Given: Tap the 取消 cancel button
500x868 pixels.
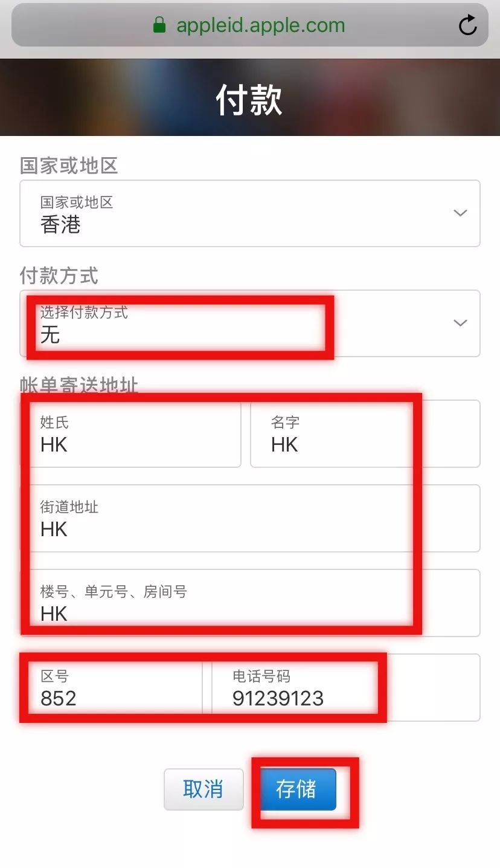Looking at the screenshot, I should point(204,789).
